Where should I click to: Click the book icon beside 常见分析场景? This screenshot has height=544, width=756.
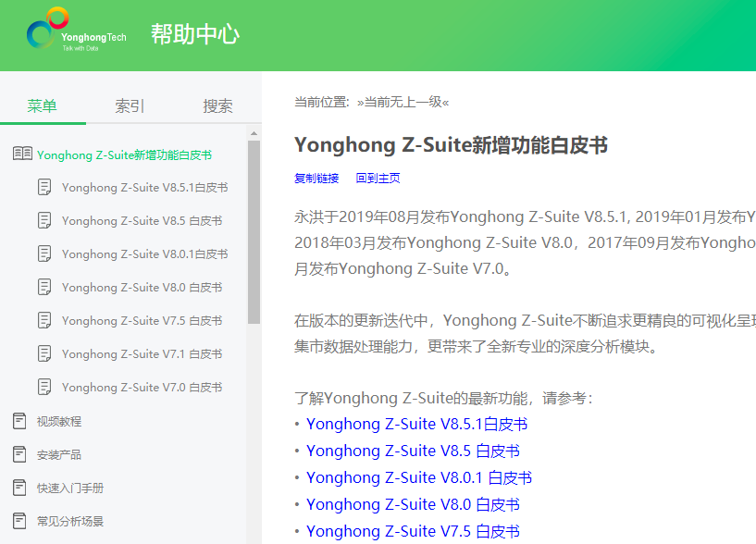19,521
